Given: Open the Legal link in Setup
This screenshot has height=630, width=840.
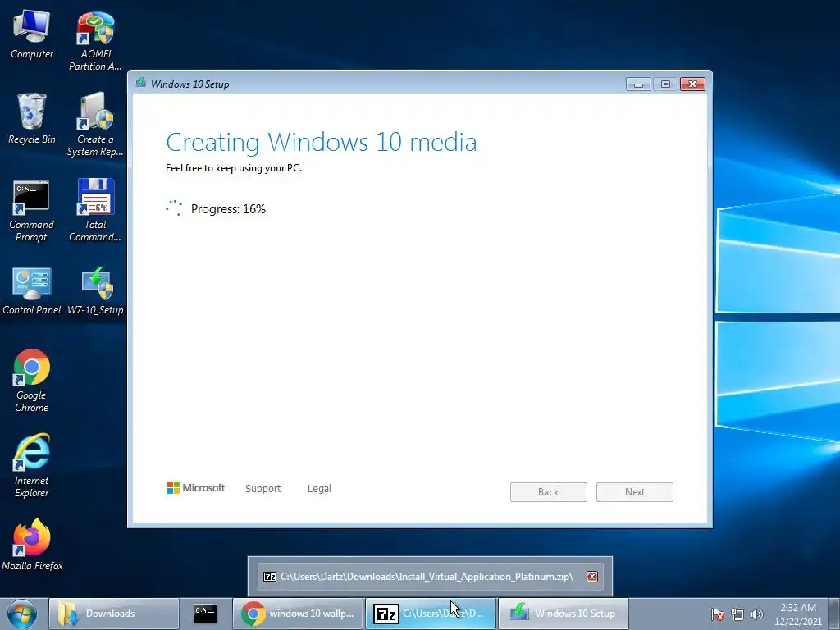Looking at the screenshot, I should [x=319, y=489].
